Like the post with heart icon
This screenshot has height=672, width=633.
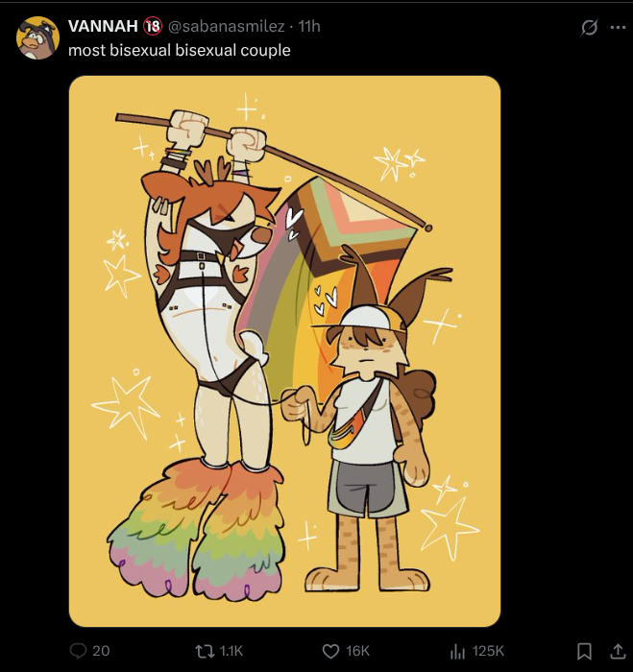click(330, 652)
